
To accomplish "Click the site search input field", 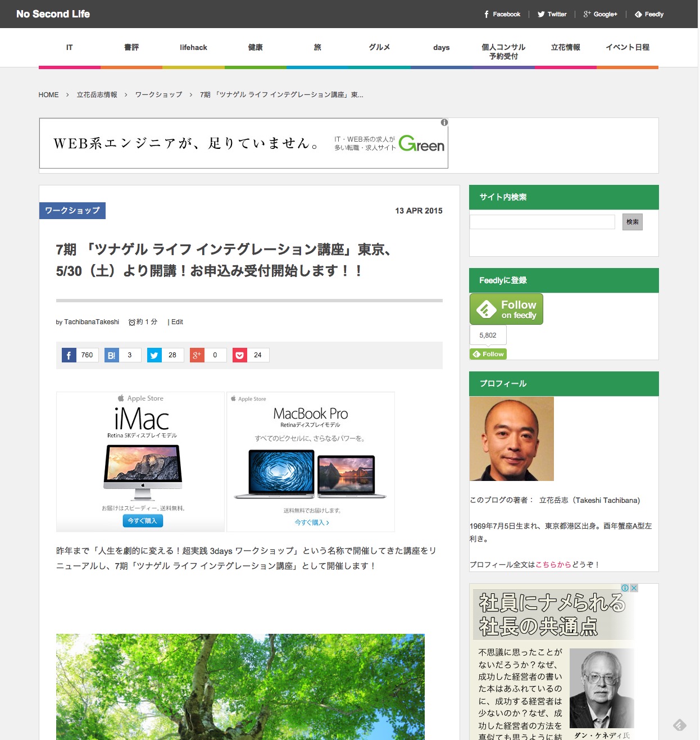I will pos(542,222).
